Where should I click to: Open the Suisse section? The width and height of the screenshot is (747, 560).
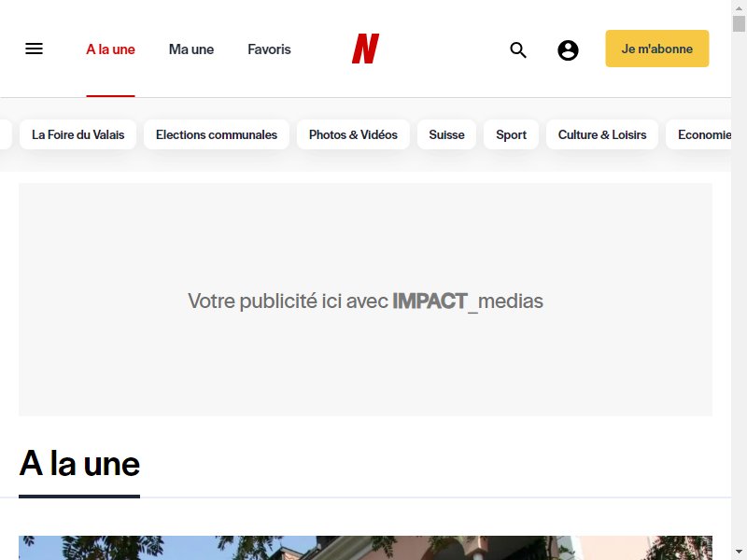pyautogui.click(x=446, y=134)
